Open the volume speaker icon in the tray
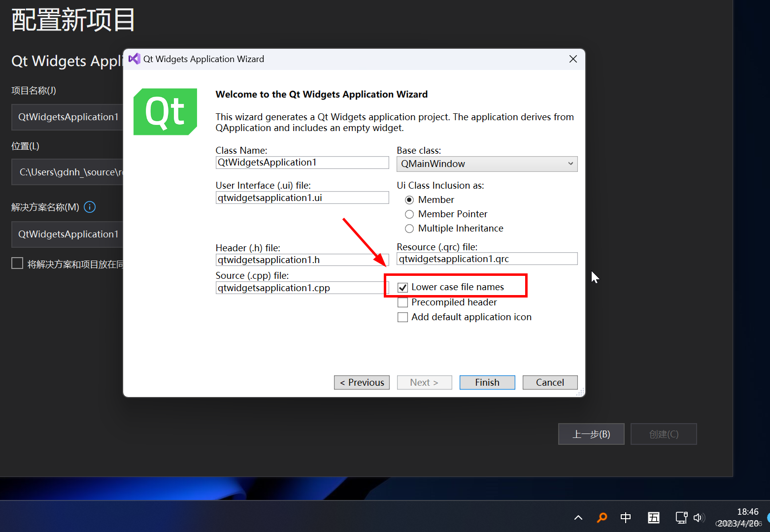770x532 pixels. 698,518
